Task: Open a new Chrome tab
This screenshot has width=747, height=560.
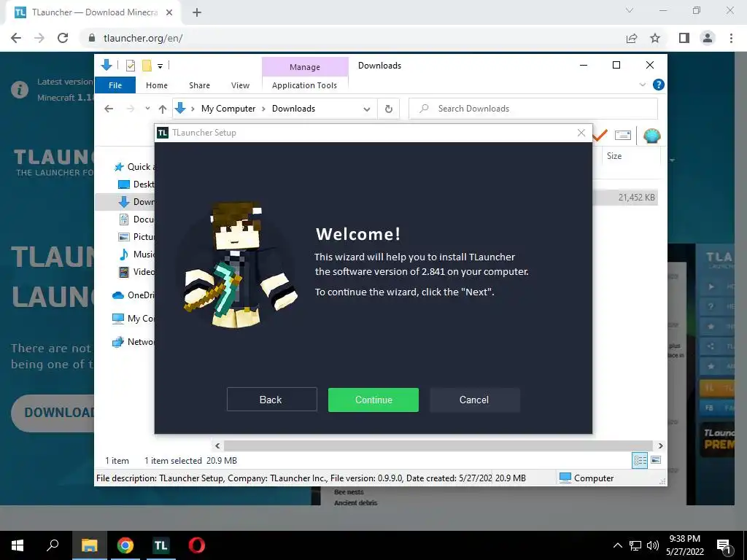Action: point(197,12)
